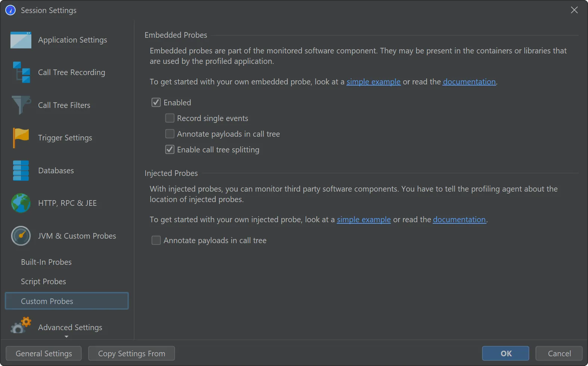Click the Trigger Settings flag icon
Image resolution: width=588 pixels, height=366 pixels.
click(21, 137)
